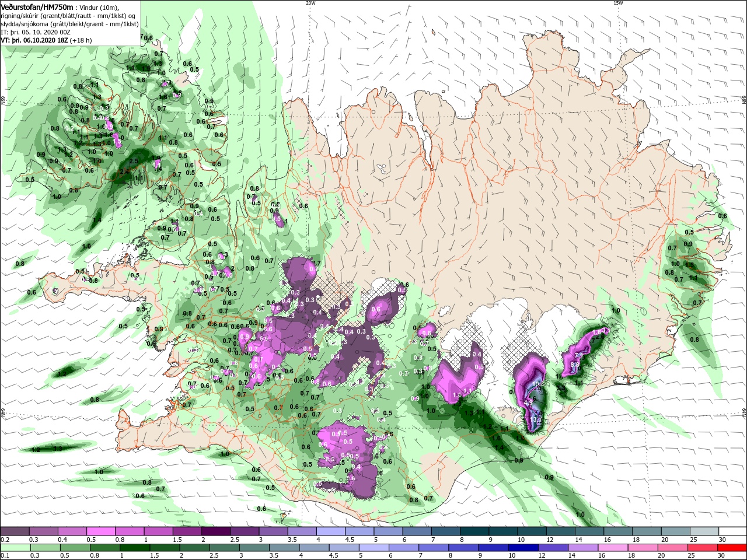Viewport: 747px width, 560px height.
Task: Click the 15W longitude label
Action: point(617,3)
